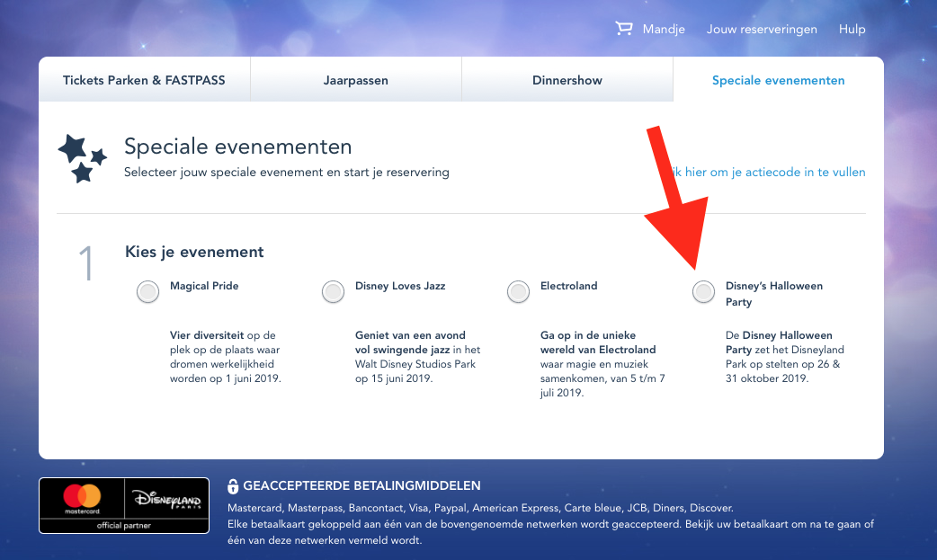937x560 pixels.
Task: Open the Mandje shopping cart icon
Action: pos(624,28)
